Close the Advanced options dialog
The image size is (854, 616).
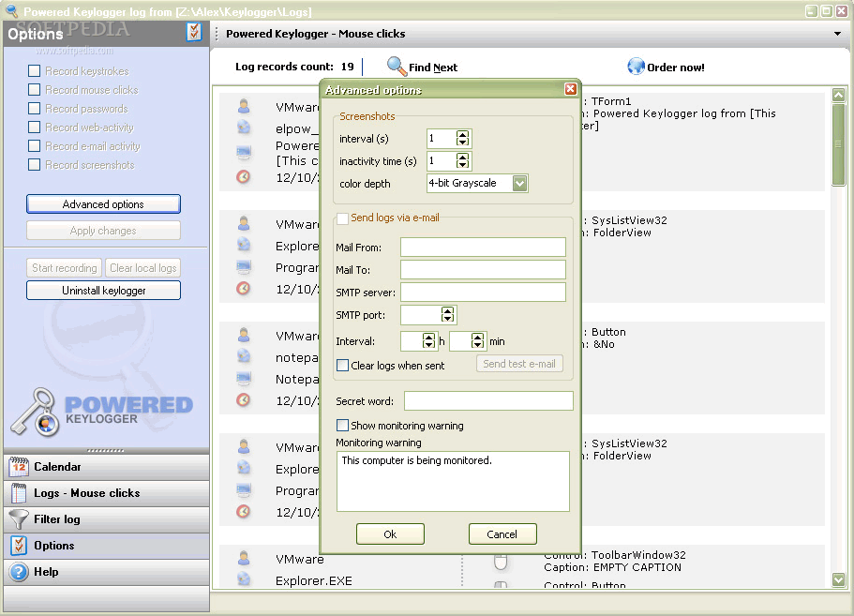pos(570,89)
